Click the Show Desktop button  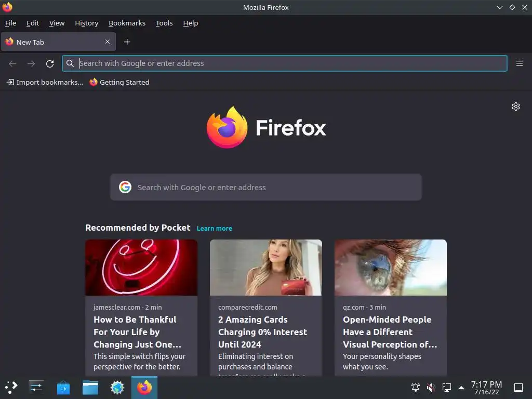(x=518, y=388)
